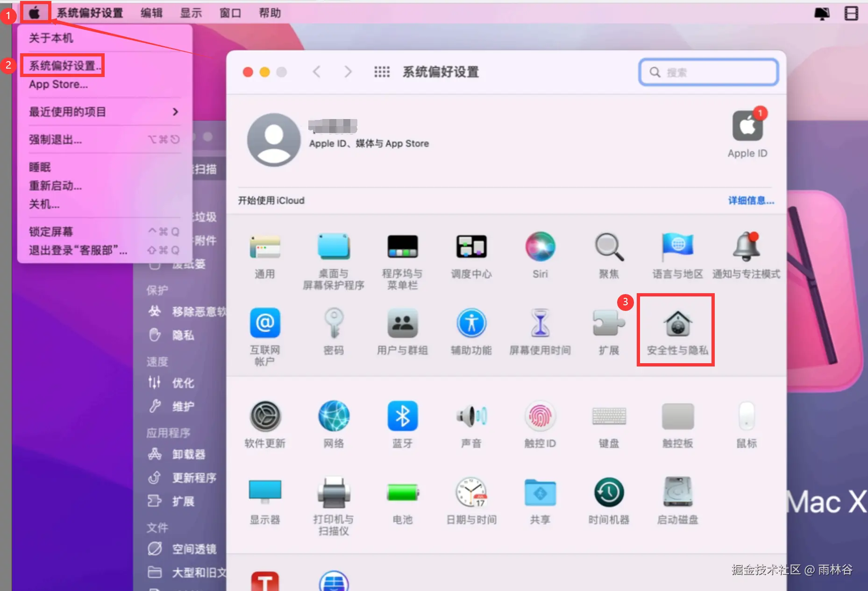
Task: Click the screen mirroring menu bar icon
Action: (822, 13)
